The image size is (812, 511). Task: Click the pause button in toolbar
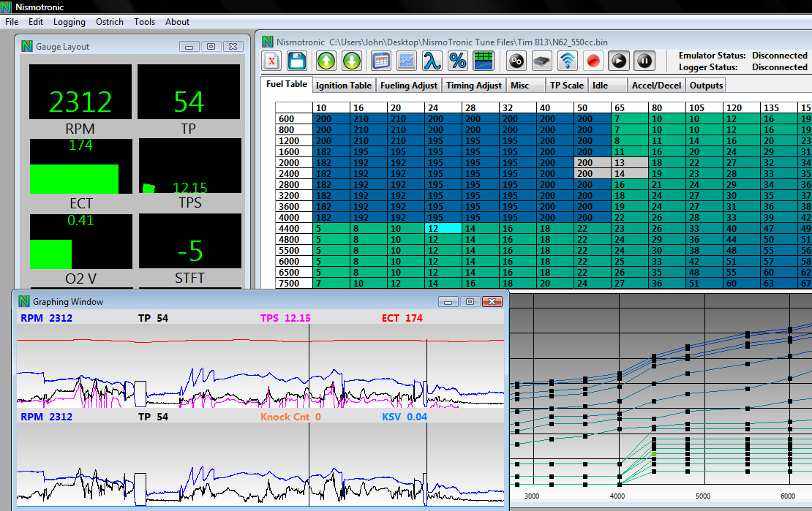pyautogui.click(x=644, y=61)
